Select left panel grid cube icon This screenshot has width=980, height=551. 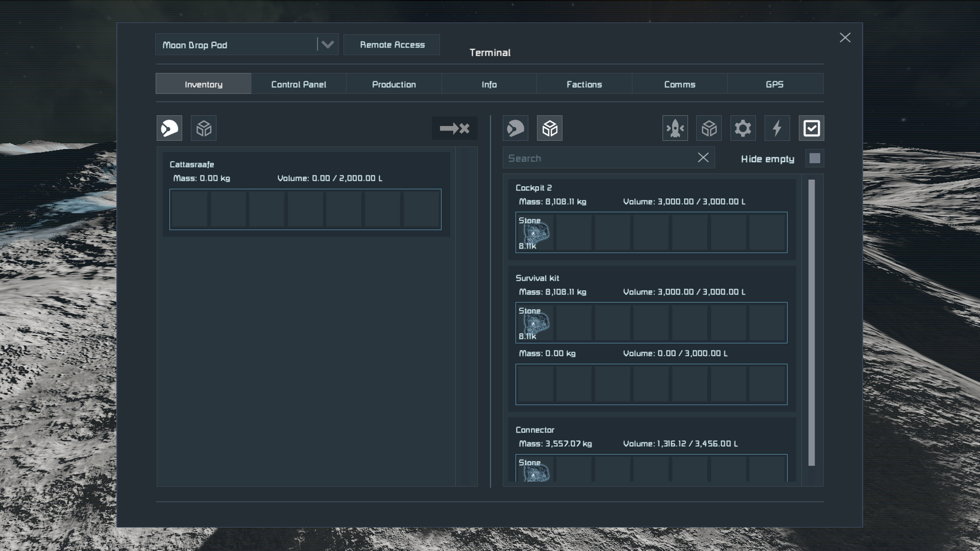pos(204,128)
